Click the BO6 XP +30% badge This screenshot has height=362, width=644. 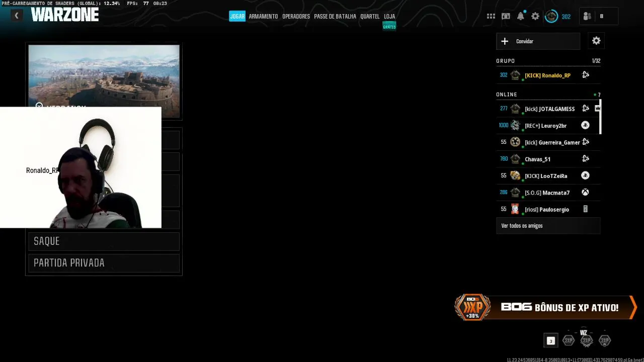point(472,307)
